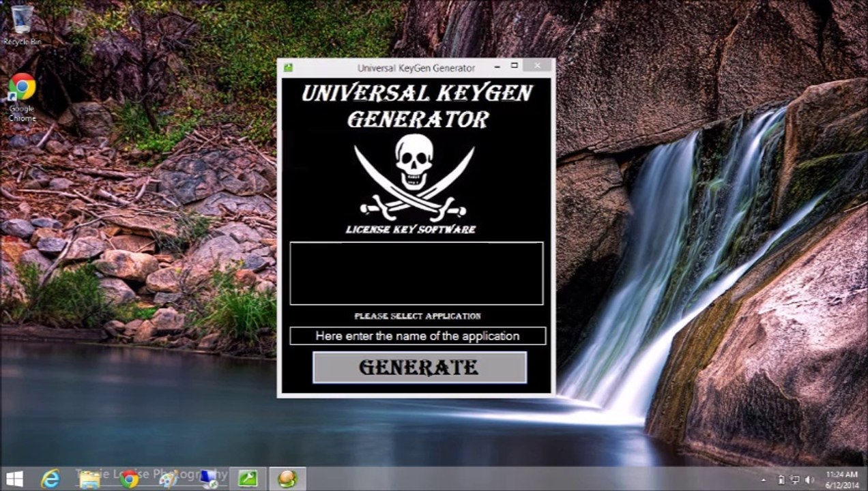Click the empty license key output box
868x491 pixels.
pyautogui.click(x=416, y=273)
